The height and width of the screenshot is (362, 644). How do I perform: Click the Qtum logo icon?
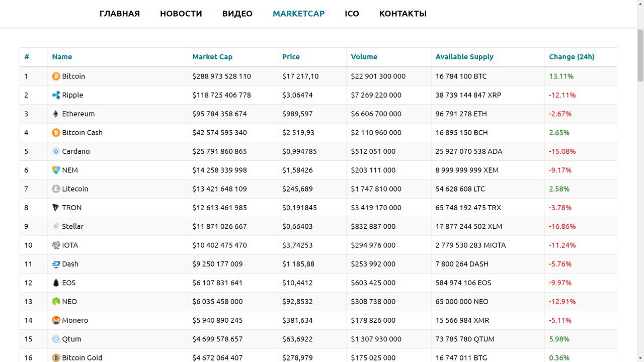[x=56, y=339]
